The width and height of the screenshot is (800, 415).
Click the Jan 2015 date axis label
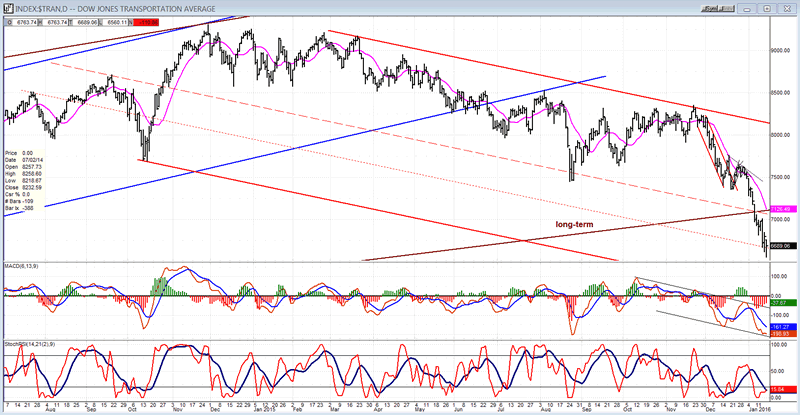tap(265, 409)
